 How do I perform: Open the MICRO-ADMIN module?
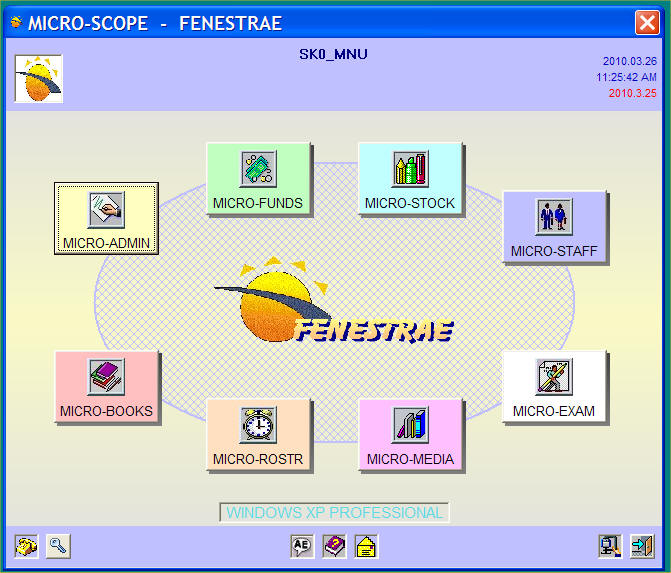click(106, 218)
